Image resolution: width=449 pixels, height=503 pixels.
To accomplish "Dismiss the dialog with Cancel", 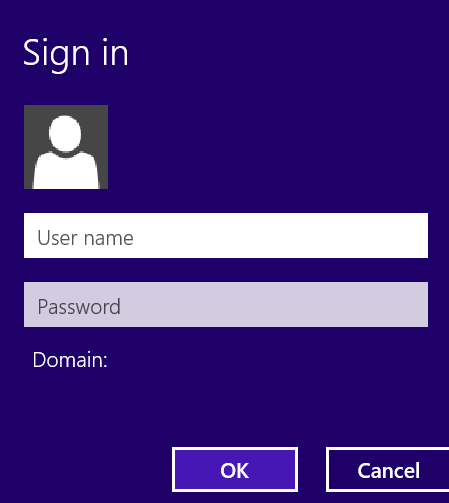I will click(x=388, y=469).
